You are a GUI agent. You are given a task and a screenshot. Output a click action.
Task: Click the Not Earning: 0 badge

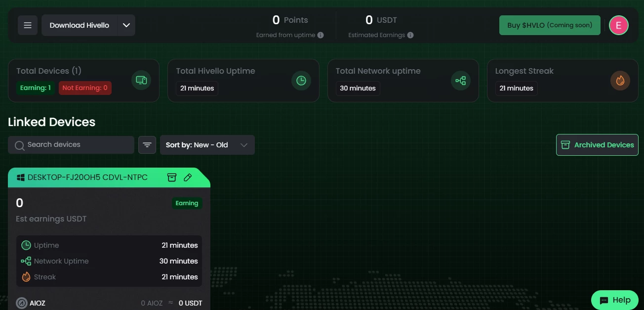click(x=85, y=88)
